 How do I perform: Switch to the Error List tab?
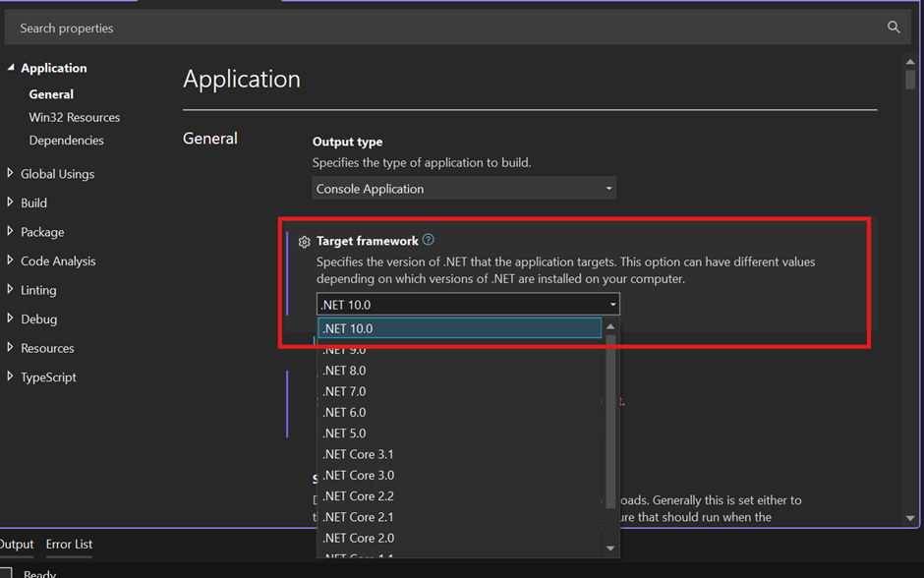(69, 544)
